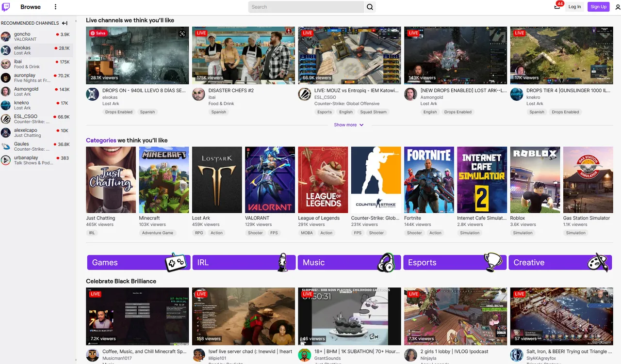The width and height of the screenshot is (621, 364).
Task: Click urbanaplay's avatar in the sidebar
Action: click(6, 160)
